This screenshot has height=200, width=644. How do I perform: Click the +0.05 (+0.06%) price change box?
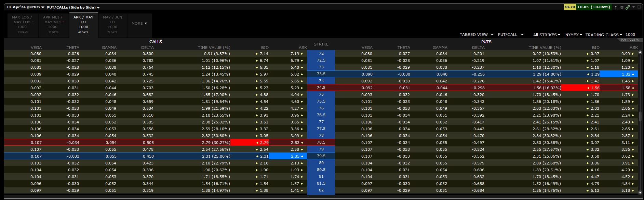tap(593, 7)
